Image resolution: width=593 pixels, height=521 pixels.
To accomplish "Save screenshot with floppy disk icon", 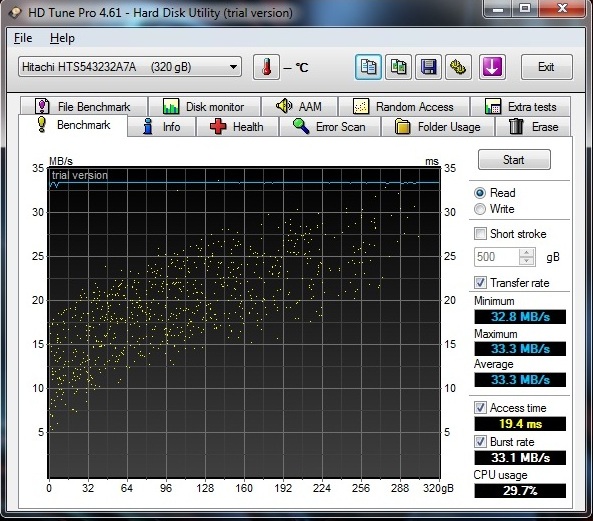I will point(428,67).
